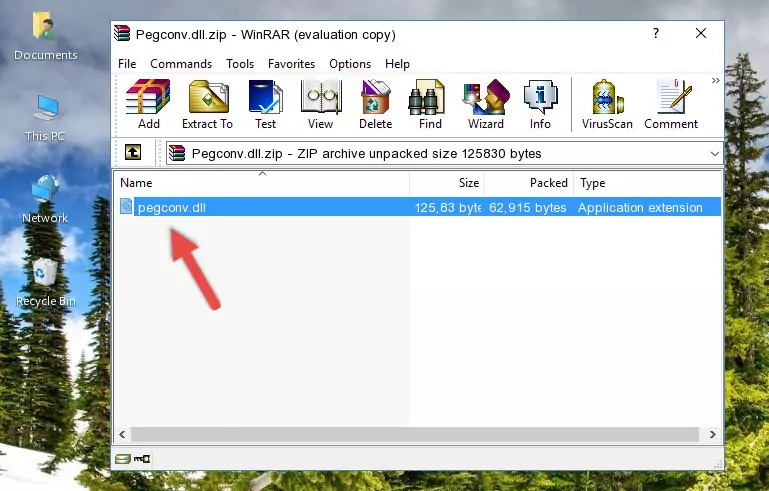Click the Application extension type cell

[640, 207]
